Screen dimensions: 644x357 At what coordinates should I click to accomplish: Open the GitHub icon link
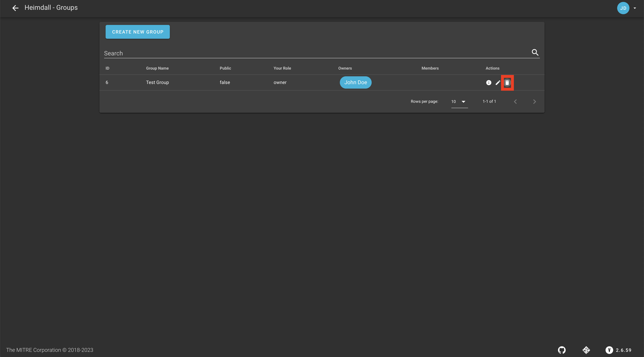[x=562, y=350]
